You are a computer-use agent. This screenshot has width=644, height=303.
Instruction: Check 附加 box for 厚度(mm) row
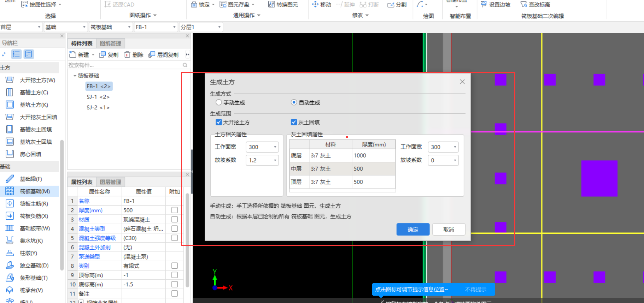[175, 210]
